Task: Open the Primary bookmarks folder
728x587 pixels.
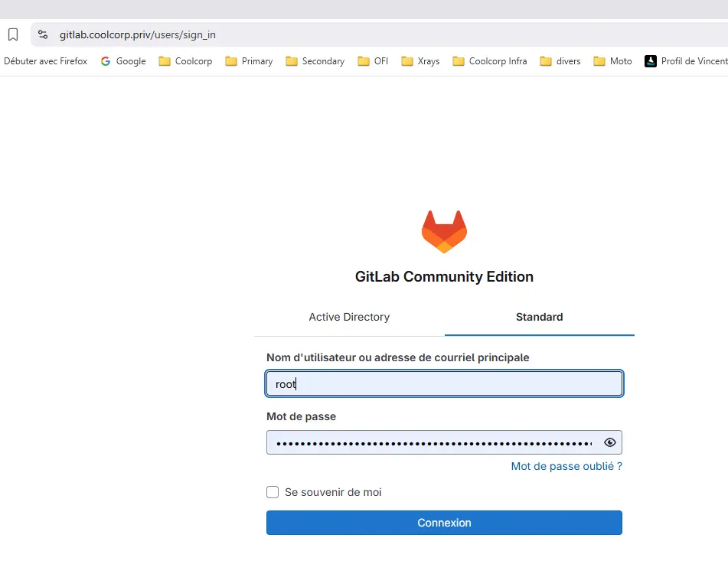Action: (x=249, y=61)
